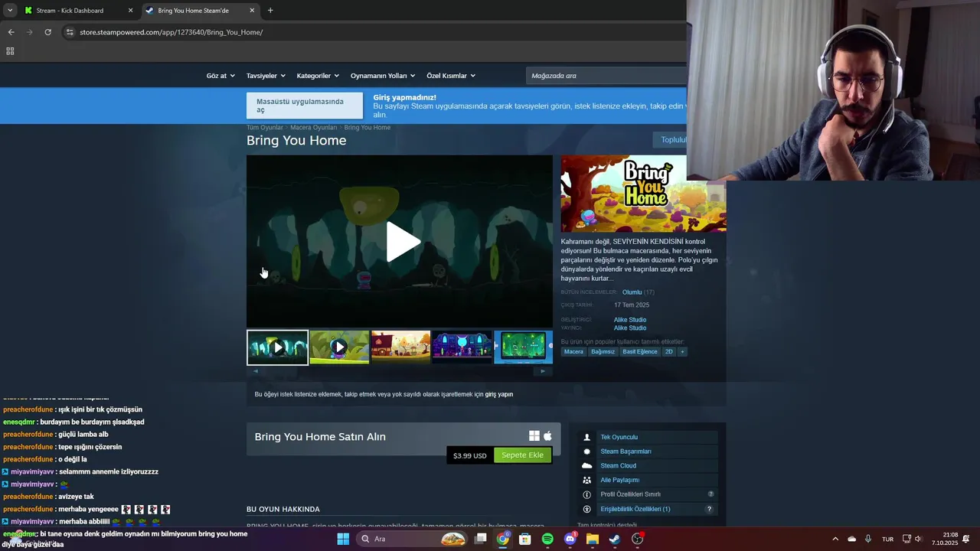Select the Bağımsız tag
980x551 pixels.
click(603, 352)
